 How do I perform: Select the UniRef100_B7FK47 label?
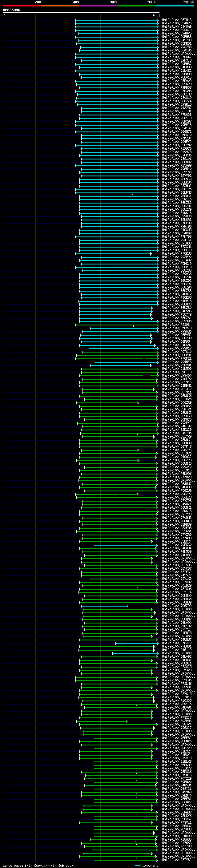[x=177, y=57]
